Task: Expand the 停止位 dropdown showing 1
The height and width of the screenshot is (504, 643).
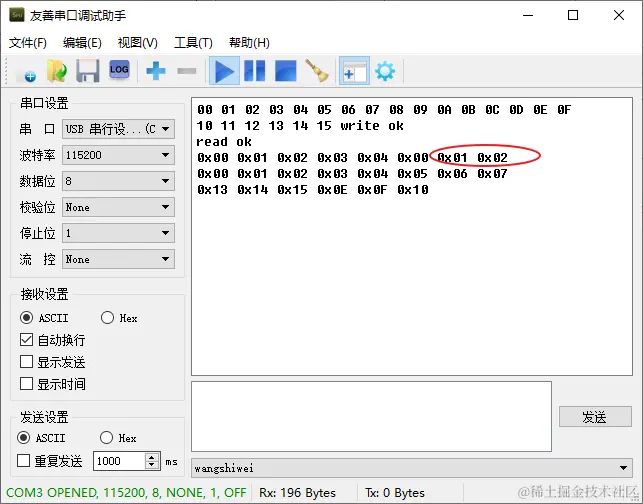Action: point(119,233)
